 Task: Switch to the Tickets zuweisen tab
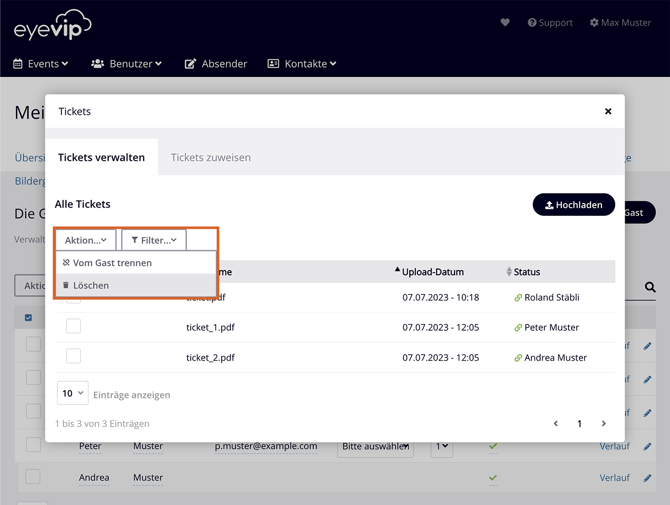[x=211, y=157]
